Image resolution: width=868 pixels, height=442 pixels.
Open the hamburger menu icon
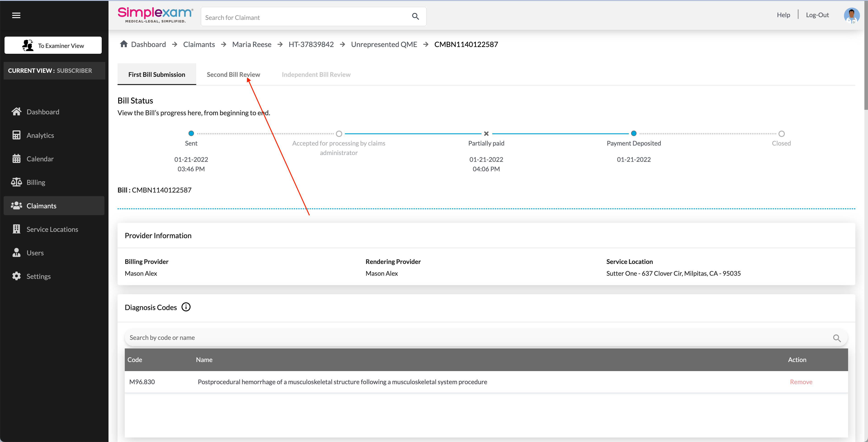[16, 15]
